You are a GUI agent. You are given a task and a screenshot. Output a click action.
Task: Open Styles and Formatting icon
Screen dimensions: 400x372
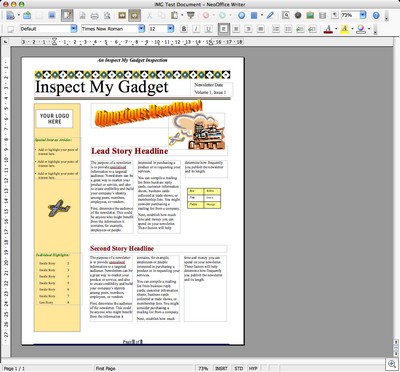point(10,29)
